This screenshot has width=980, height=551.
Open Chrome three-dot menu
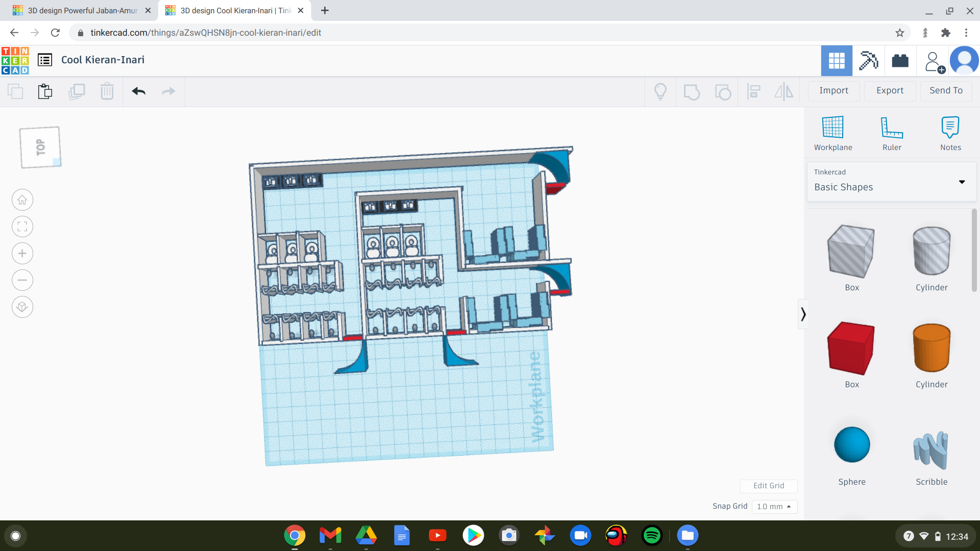click(966, 33)
